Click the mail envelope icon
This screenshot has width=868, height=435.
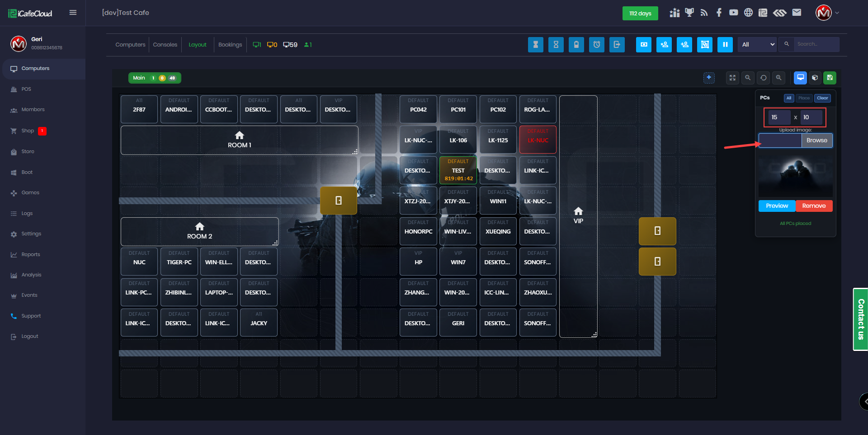pos(797,13)
